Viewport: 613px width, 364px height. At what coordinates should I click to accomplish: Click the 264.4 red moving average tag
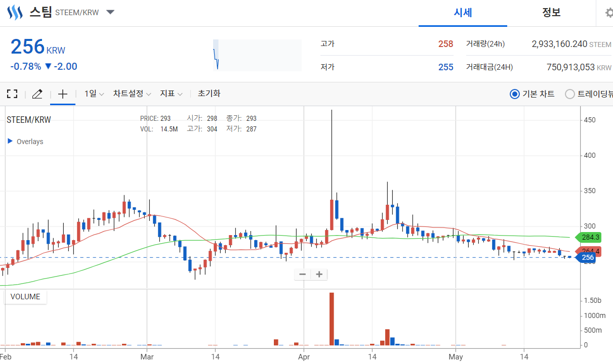tap(589, 251)
